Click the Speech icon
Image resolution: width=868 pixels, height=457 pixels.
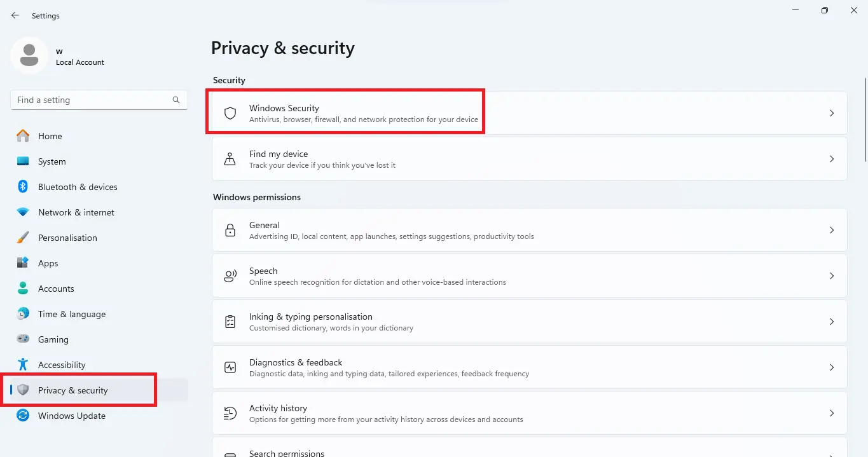click(x=230, y=276)
